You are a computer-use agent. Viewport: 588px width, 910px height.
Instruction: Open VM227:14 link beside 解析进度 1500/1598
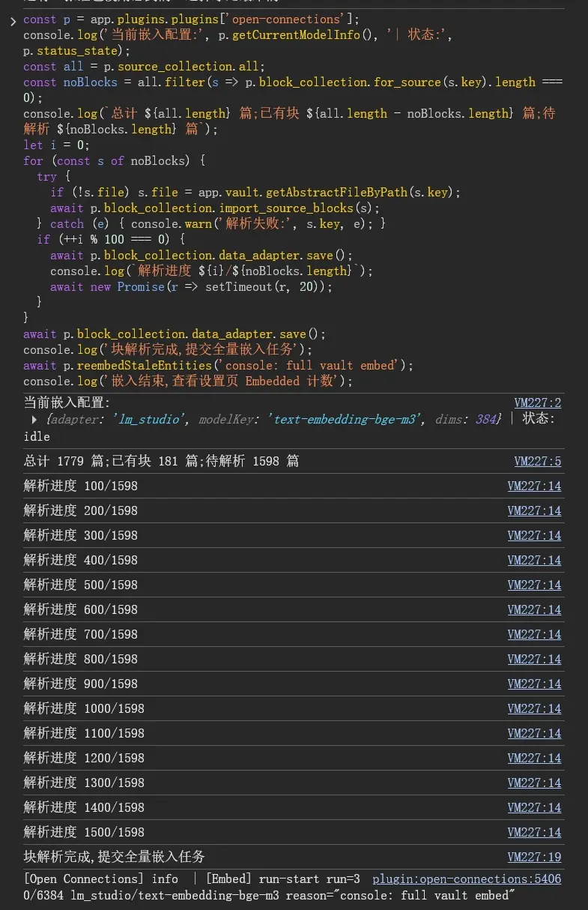tap(534, 832)
